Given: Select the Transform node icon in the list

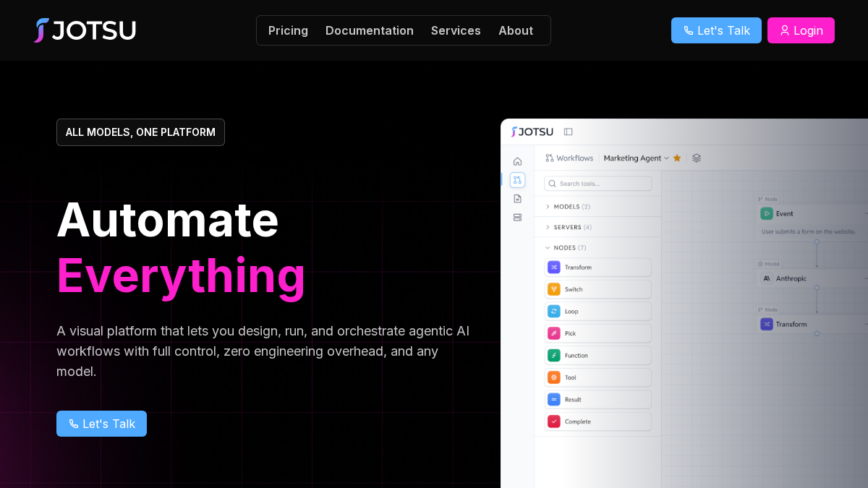Looking at the screenshot, I should pos(553,267).
